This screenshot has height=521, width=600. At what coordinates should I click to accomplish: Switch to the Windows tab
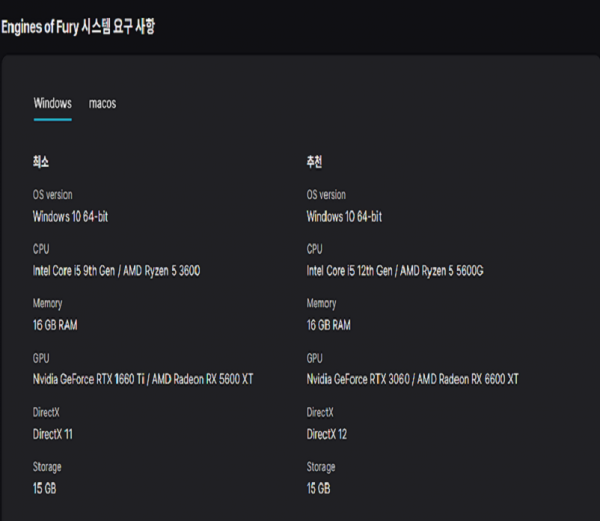tap(52, 103)
